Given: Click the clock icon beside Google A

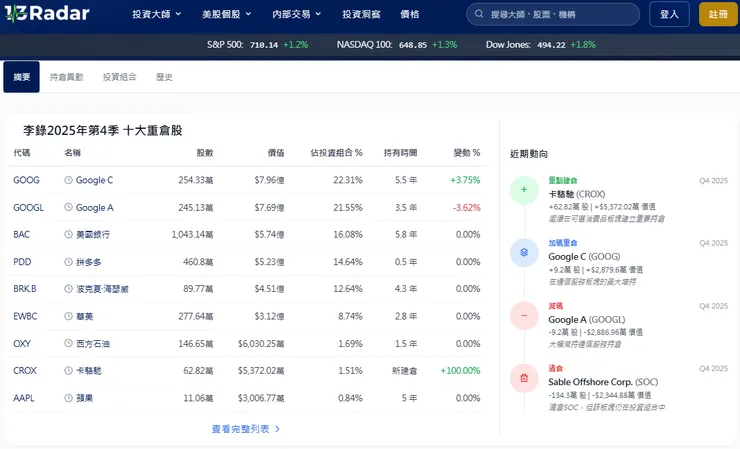Looking at the screenshot, I should tap(68, 207).
